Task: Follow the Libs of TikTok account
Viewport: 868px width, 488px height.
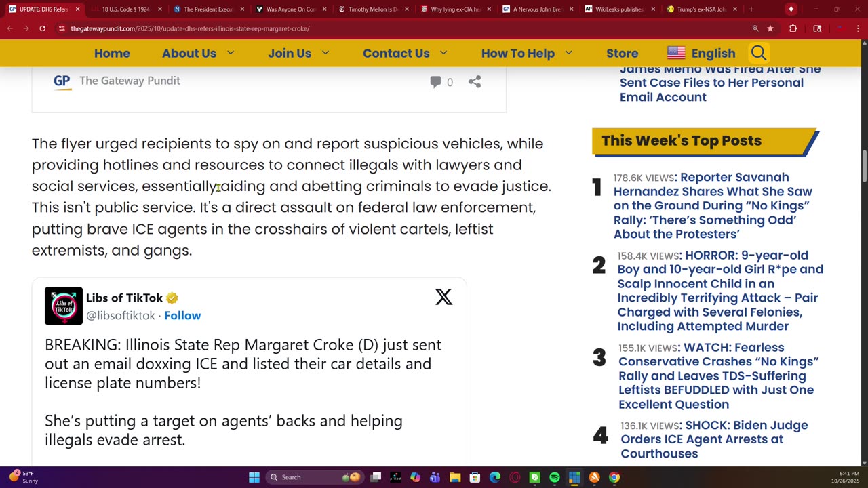Action: [182, 315]
